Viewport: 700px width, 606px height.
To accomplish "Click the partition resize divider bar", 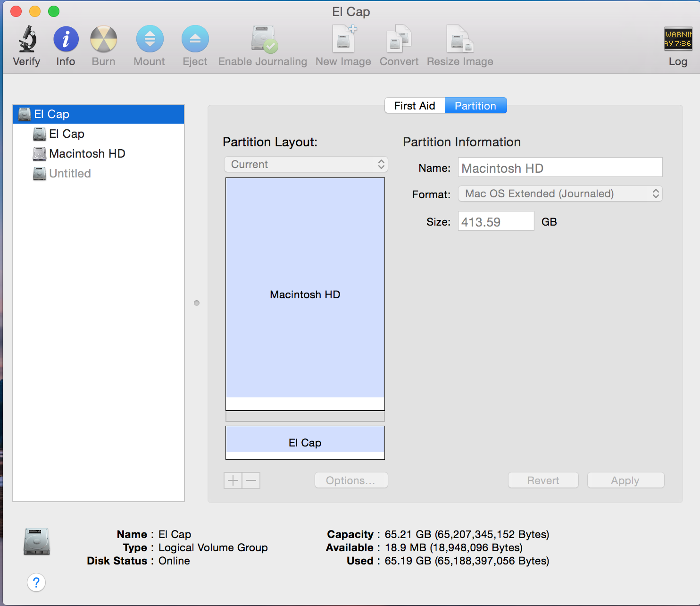I will pos(305,416).
